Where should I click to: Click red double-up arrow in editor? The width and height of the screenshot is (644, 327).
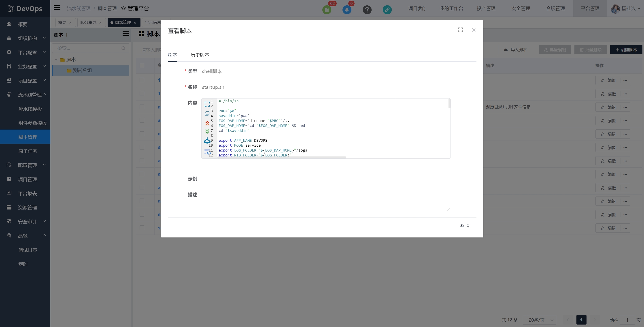tap(207, 123)
